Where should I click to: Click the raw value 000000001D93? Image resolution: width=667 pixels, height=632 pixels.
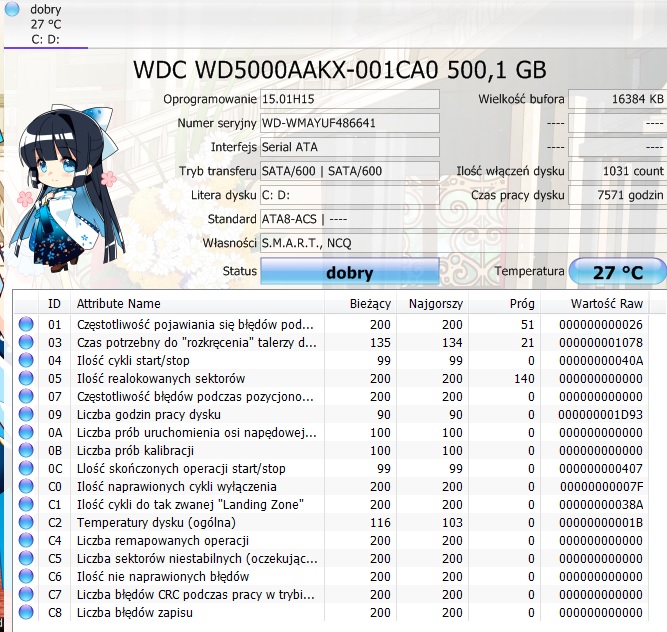[x=601, y=415]
